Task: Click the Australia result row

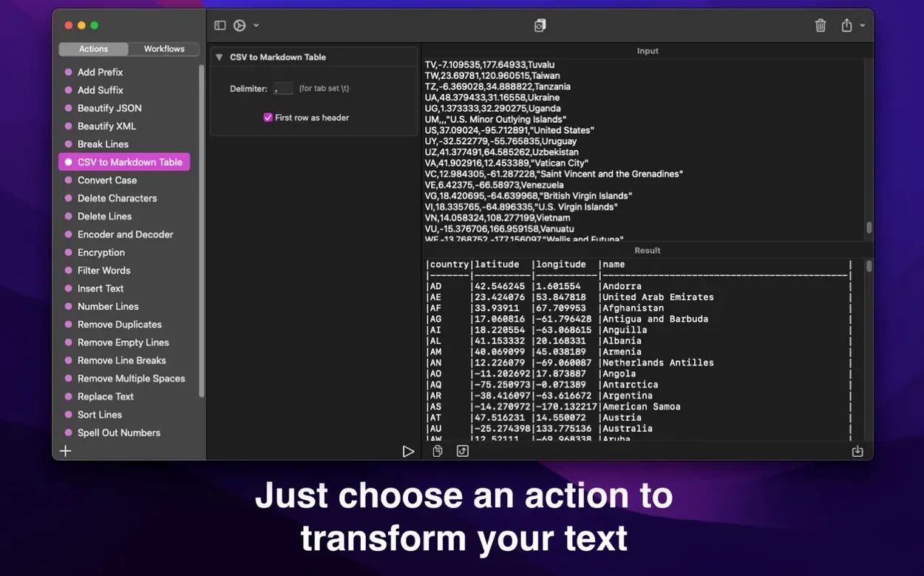Action: click(639, 429)
